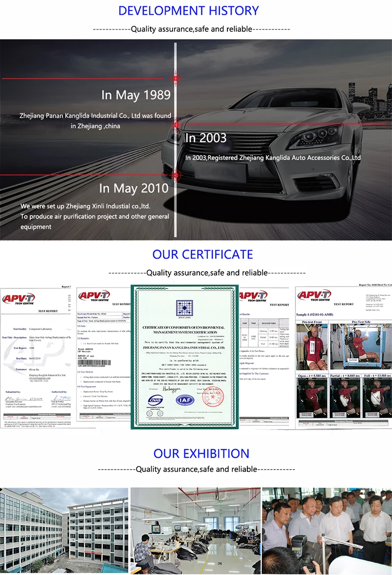
Task: Select the 'In 2003' timeline heading
Action: pos(206,138)
